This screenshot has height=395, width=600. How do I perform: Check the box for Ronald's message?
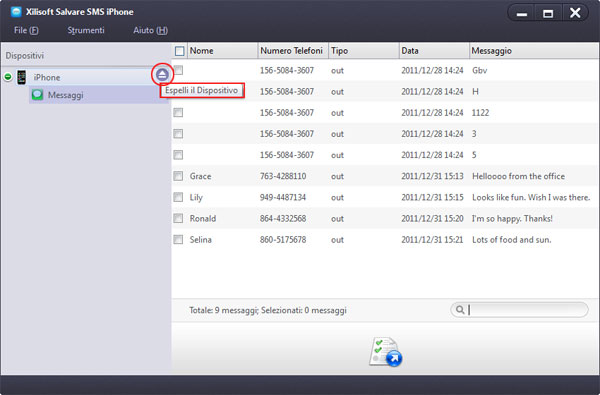[178, 218]
